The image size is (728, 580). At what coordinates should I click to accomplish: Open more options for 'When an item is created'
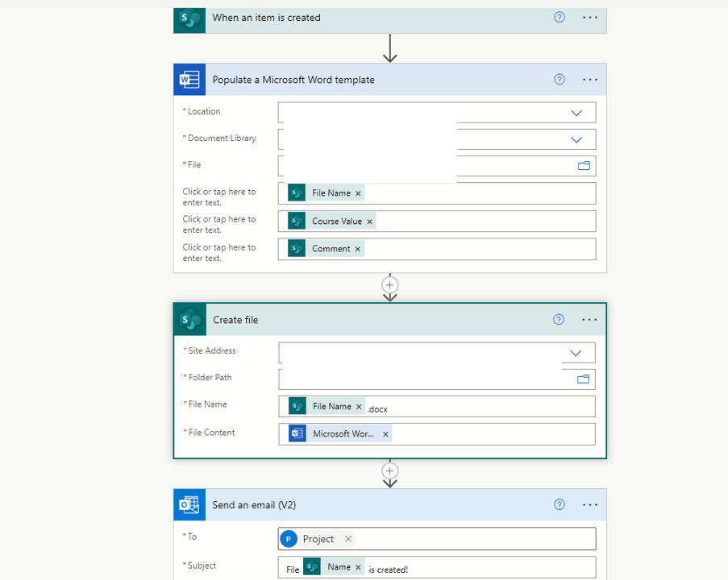coord(590,18)
